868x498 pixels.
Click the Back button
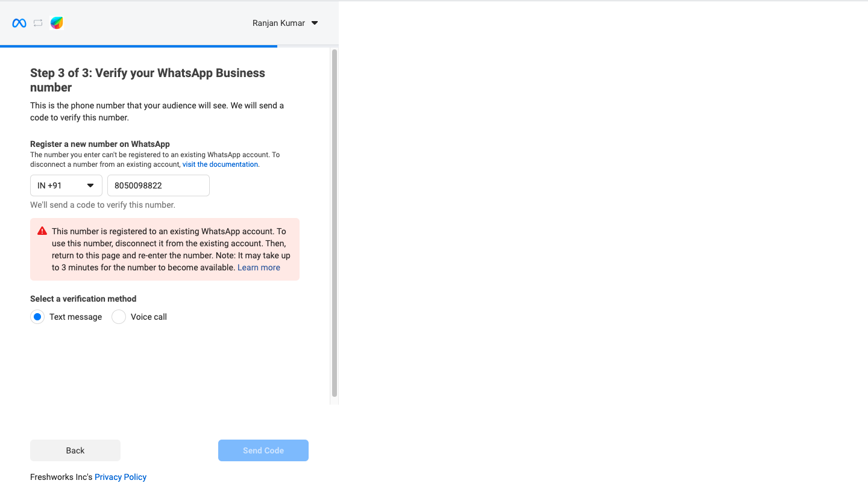point(75,450)
